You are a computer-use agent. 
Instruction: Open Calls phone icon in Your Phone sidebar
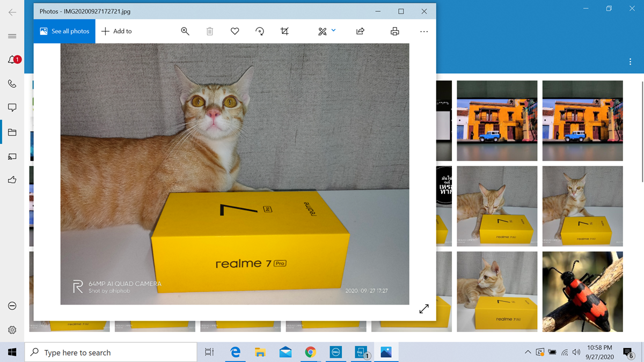click(x=12, y=84)
